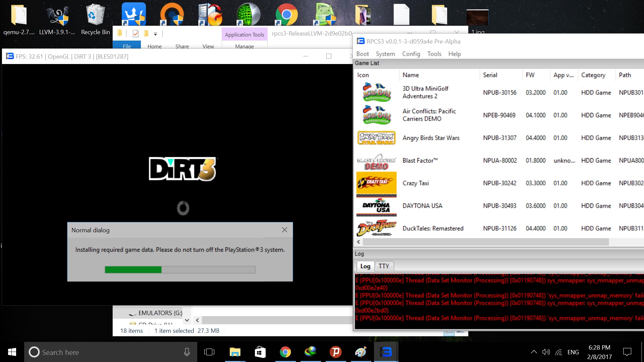Toggle the properties checkmark in Explorer toolbar
This screenshot has width=644, height=362.
click(136, 34)
